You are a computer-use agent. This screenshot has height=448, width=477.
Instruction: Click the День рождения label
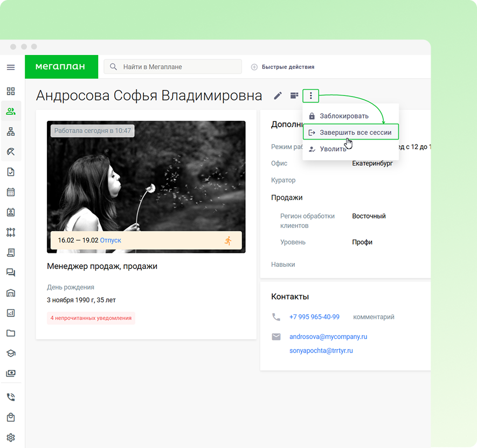click(x=70, y=287)
